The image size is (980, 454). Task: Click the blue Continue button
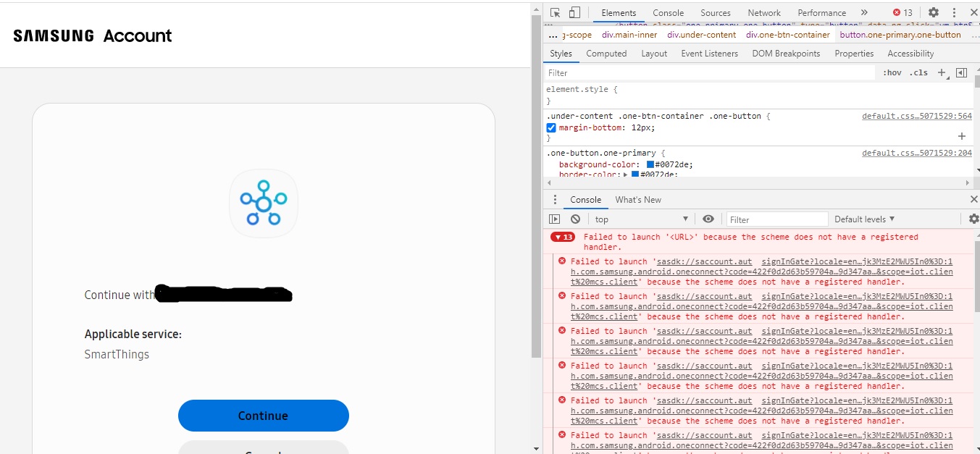tap(264, 416)
